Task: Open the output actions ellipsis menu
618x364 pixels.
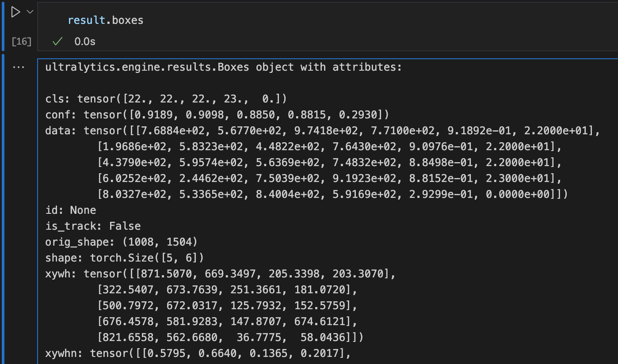Action: click(x=19, y=67)
